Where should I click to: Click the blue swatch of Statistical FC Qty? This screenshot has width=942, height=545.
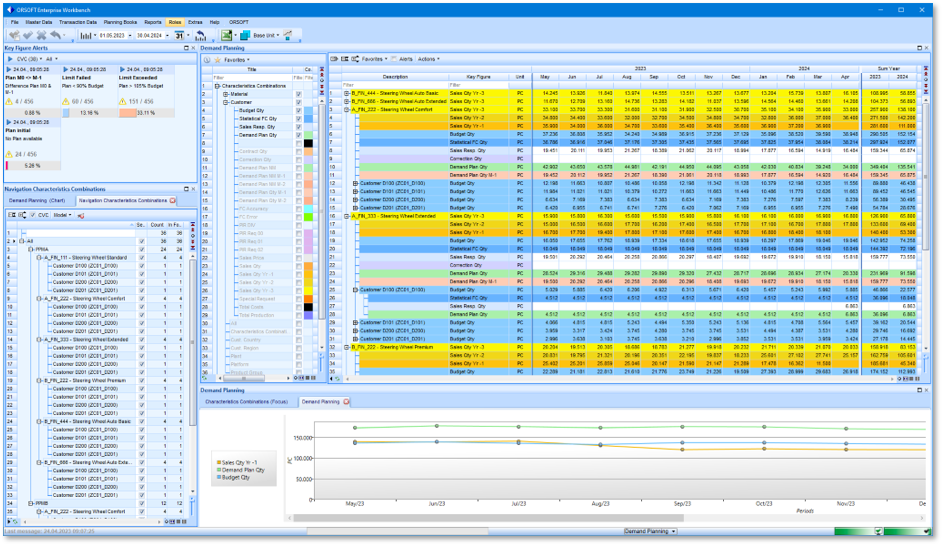click(308, 119)
